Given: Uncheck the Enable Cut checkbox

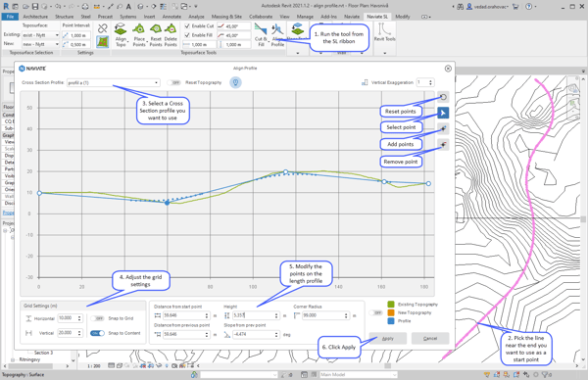Looking at the screenshot, I should [x=187, y=25].
